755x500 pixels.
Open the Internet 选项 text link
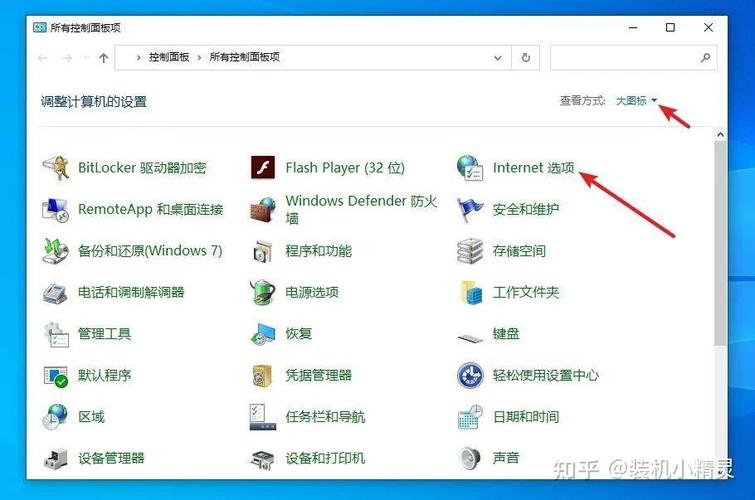534,168
